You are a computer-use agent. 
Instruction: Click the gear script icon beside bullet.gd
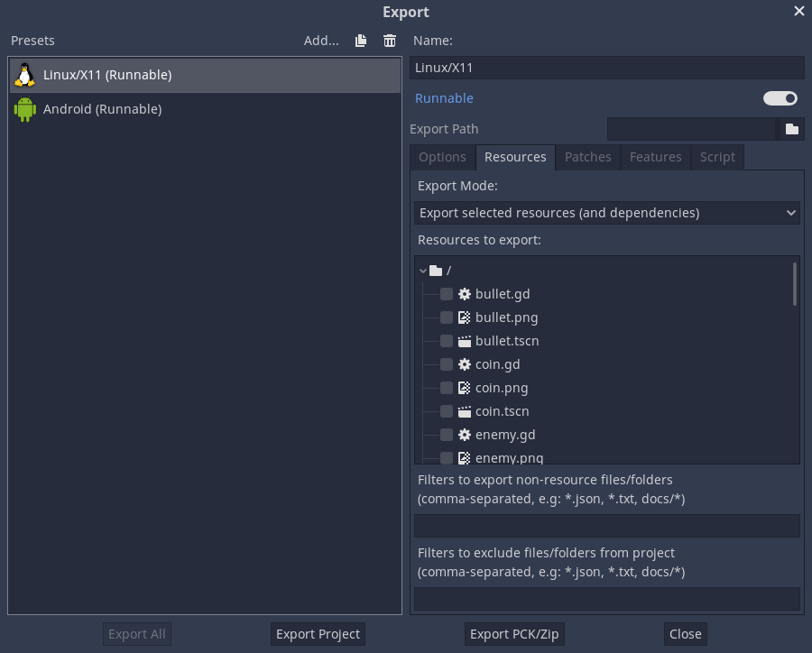465,294
